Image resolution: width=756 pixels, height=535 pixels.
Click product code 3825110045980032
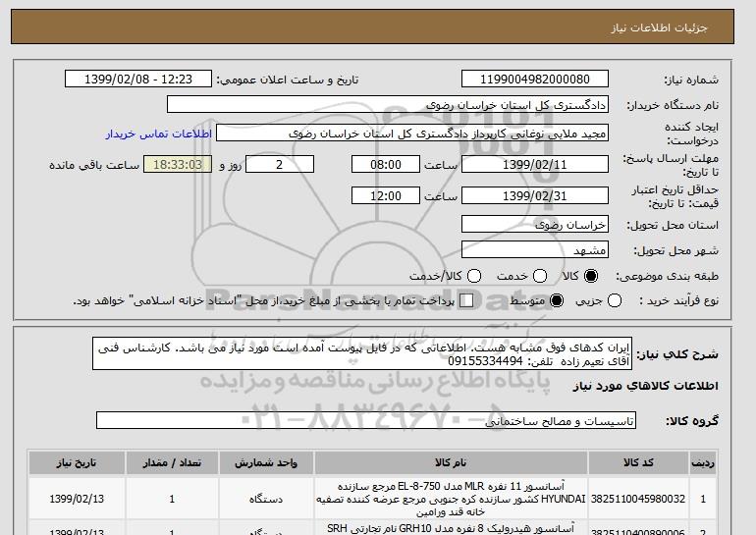pos(638,499)
